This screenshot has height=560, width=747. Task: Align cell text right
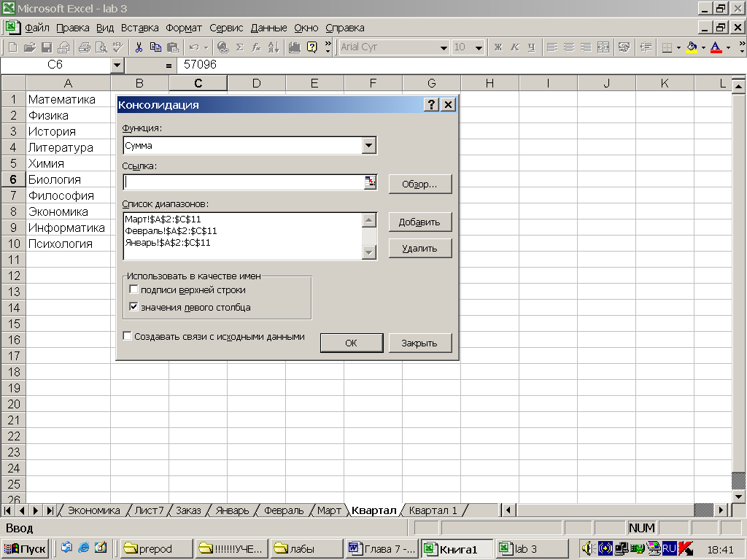coord(586,47)
